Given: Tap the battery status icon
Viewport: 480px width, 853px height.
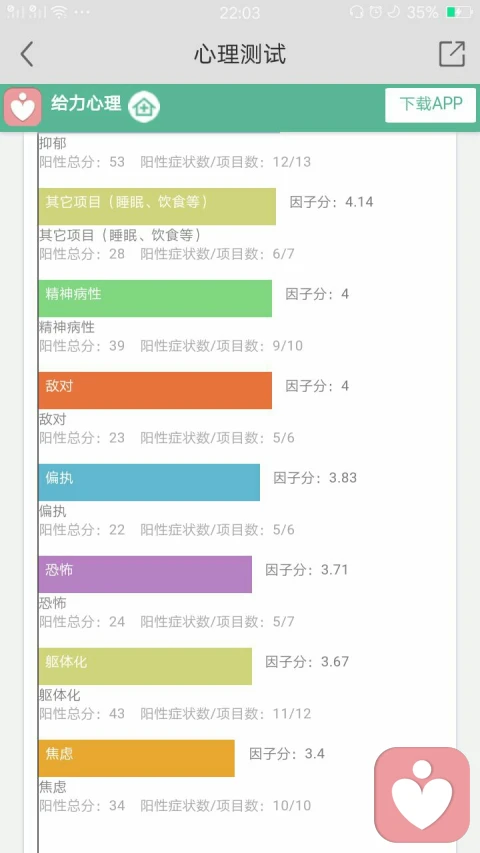Looking at the screenshot, I should (x=459, y=11).
